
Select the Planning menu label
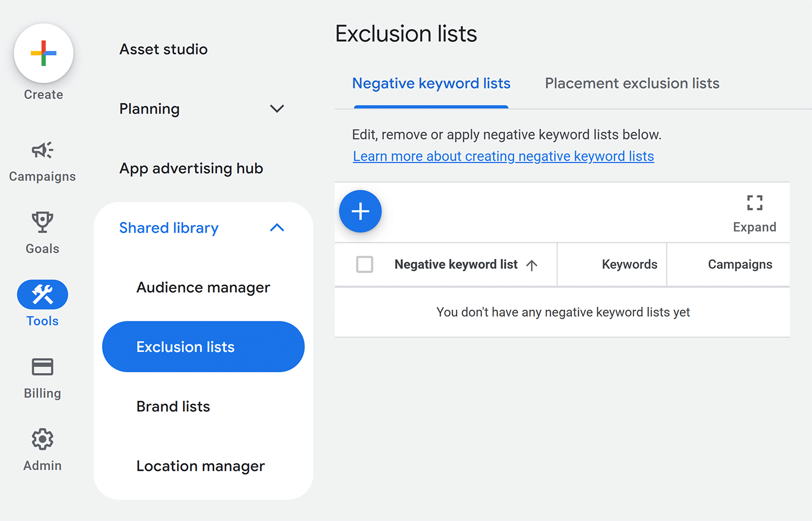coord(149,109)
